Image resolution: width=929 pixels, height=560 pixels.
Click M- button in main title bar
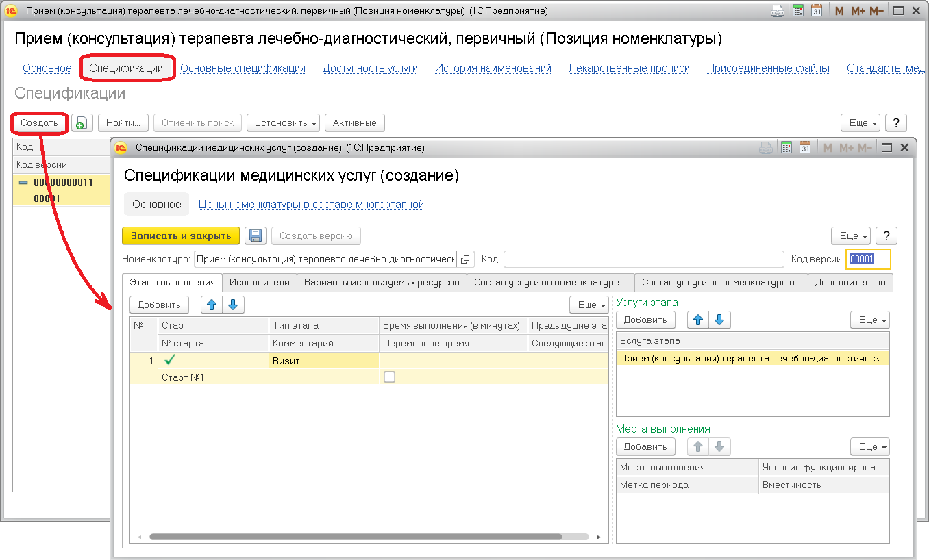coord(876,11)
